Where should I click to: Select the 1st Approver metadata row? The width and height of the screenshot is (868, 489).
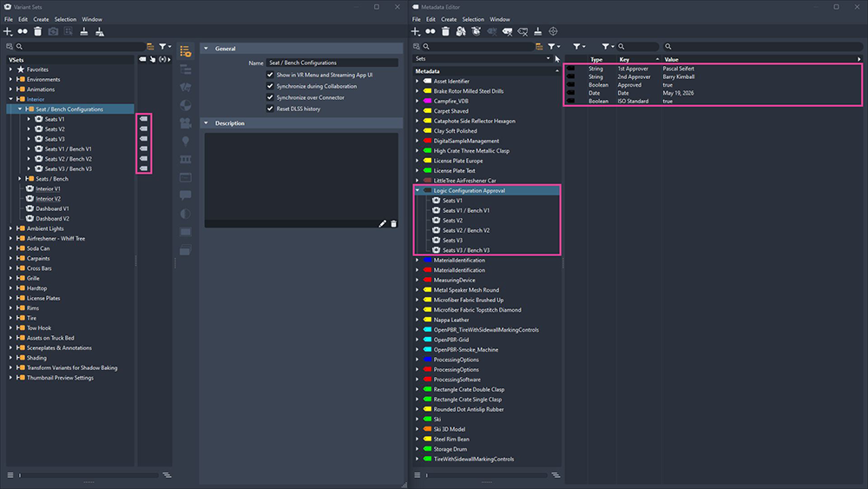[x=713, y=69]
